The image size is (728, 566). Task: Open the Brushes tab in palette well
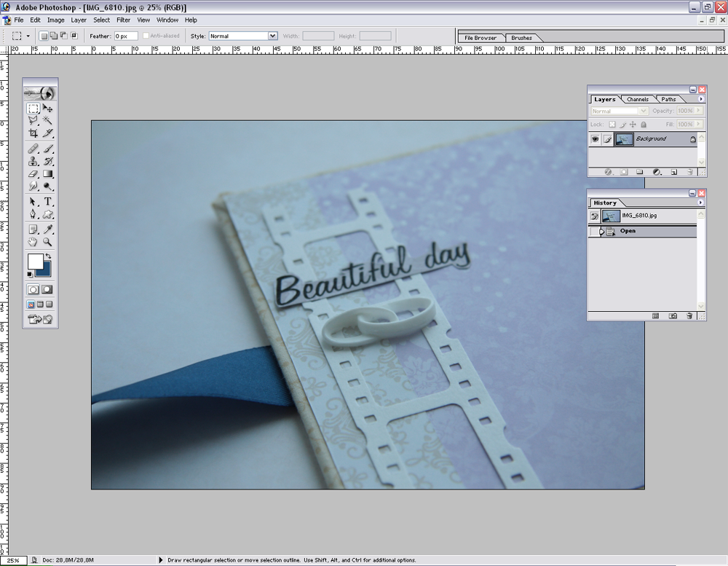point(522,38)
